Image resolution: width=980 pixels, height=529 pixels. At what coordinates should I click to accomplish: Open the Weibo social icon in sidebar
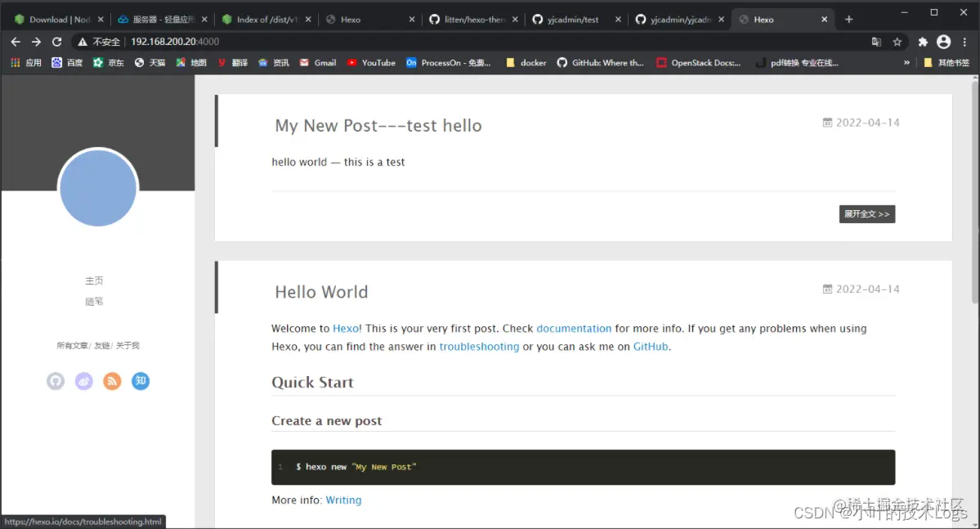pyautogui.click(x=83, y=381)
